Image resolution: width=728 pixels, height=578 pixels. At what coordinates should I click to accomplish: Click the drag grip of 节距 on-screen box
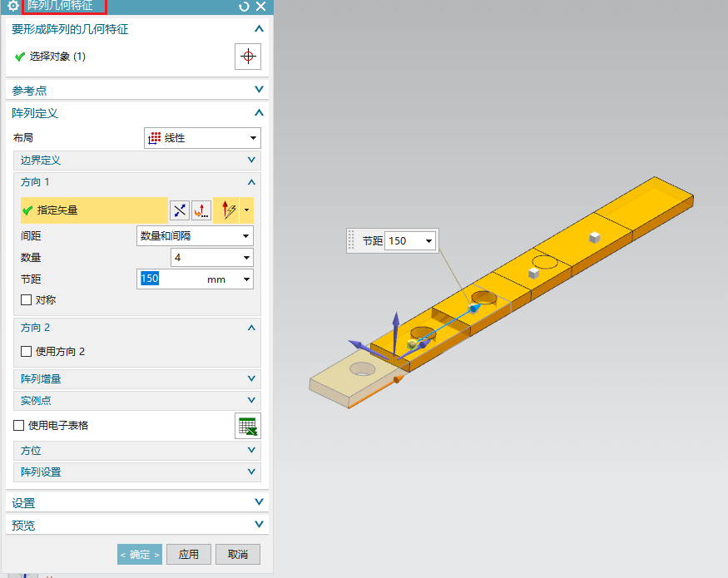tap(351, 240)
